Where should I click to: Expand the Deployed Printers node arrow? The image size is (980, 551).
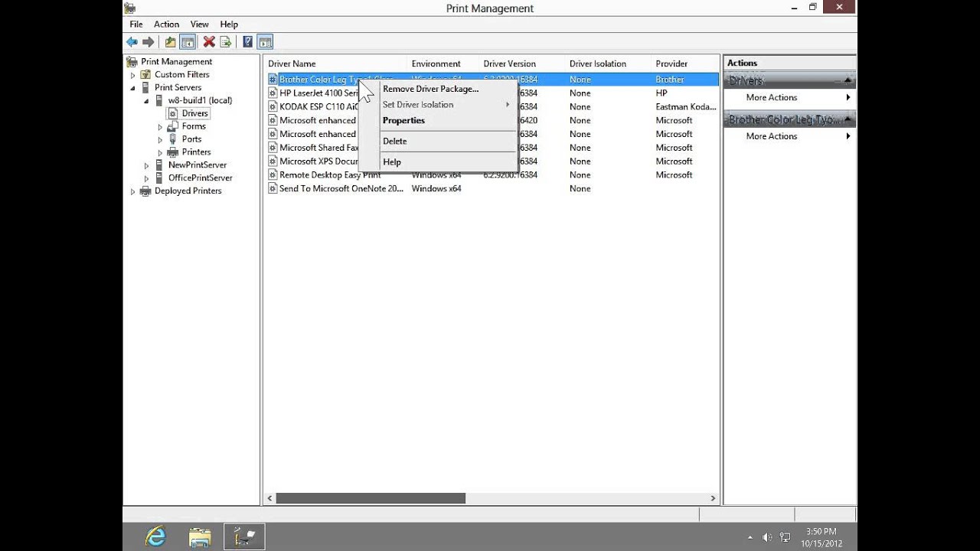tap(132, 192)
